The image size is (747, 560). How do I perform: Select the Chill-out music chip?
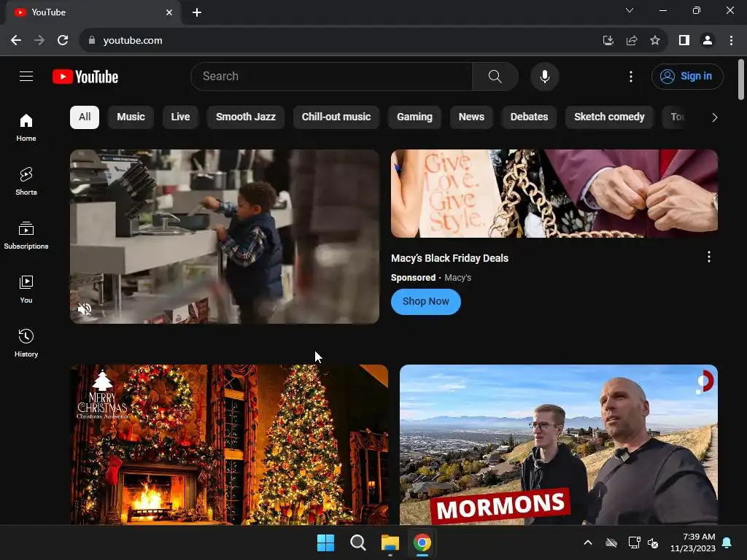pyautogui.click(x=336, y=117)
